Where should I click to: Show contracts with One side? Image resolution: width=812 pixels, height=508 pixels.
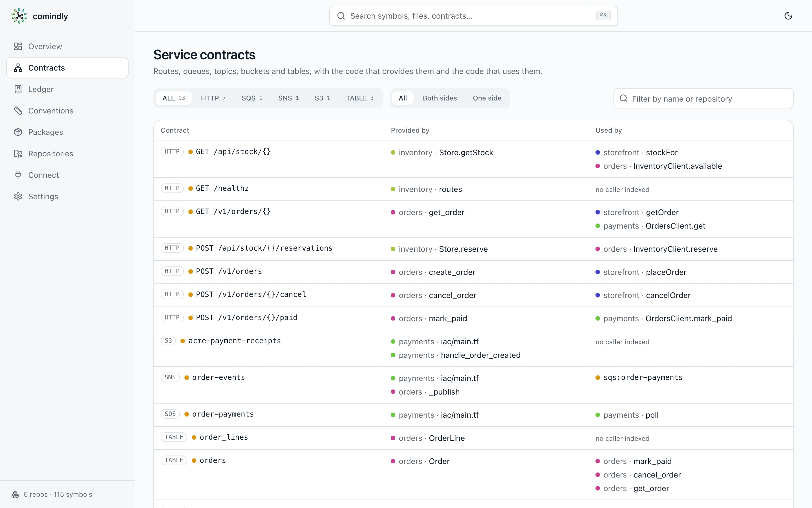tap(487, 98)
